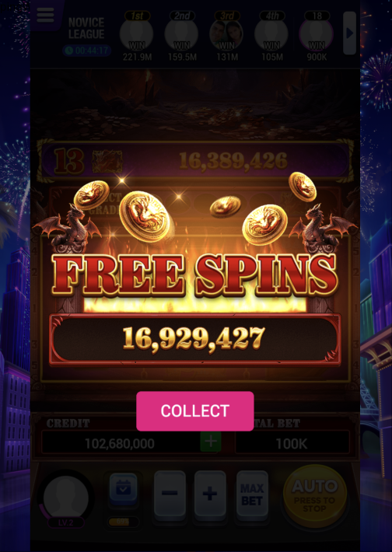Open the hamburger menu icon
392x552 pixels.
click(45, 15)
